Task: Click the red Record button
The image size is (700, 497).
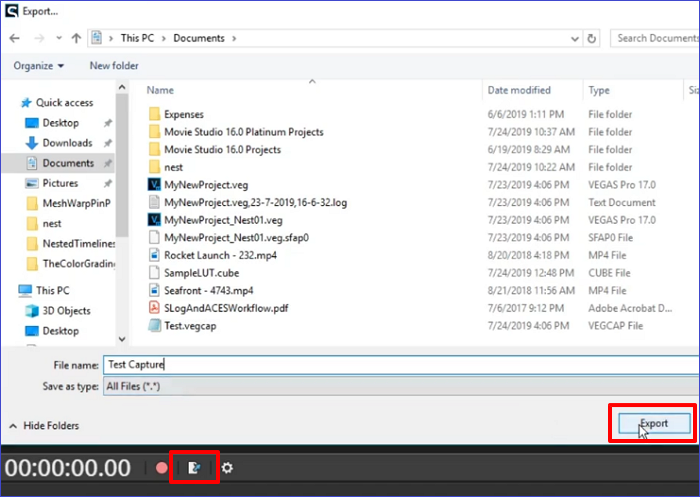Action: [162, 467]
